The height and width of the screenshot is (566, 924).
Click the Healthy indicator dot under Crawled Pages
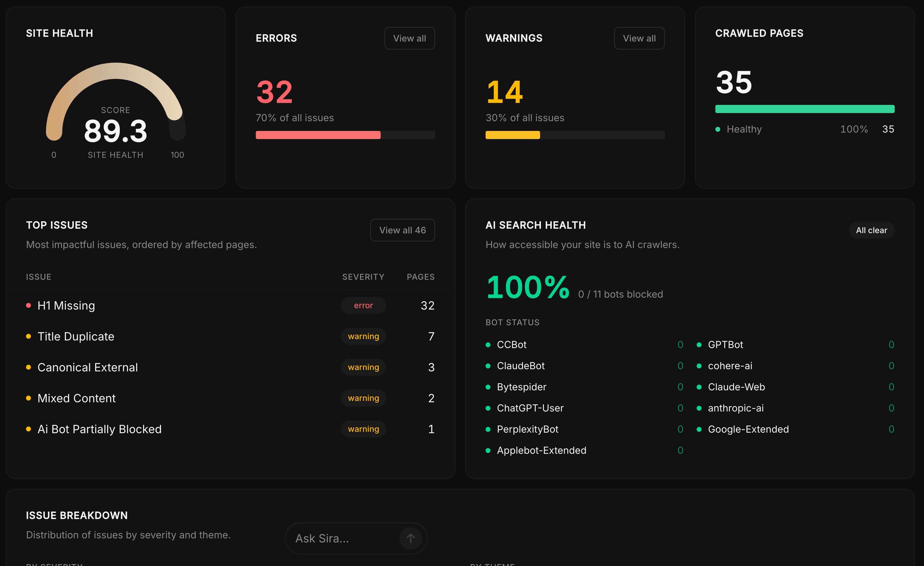[718, 129]
